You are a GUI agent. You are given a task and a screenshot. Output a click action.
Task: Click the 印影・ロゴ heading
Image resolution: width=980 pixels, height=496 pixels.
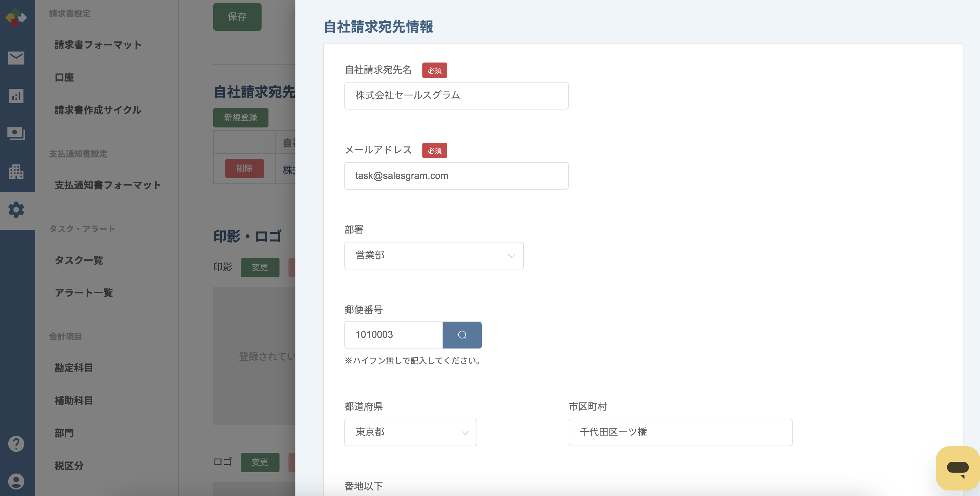pyautogui.click(x=248, y=236)
